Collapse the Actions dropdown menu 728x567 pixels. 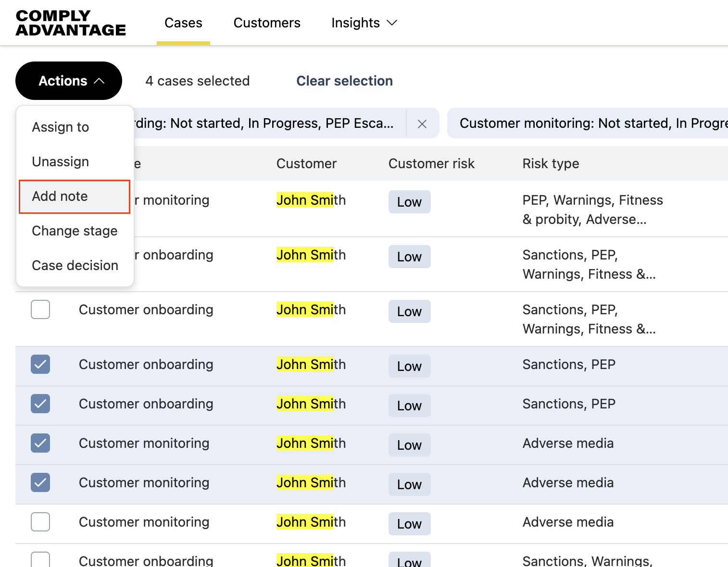(x=69, y=81)
